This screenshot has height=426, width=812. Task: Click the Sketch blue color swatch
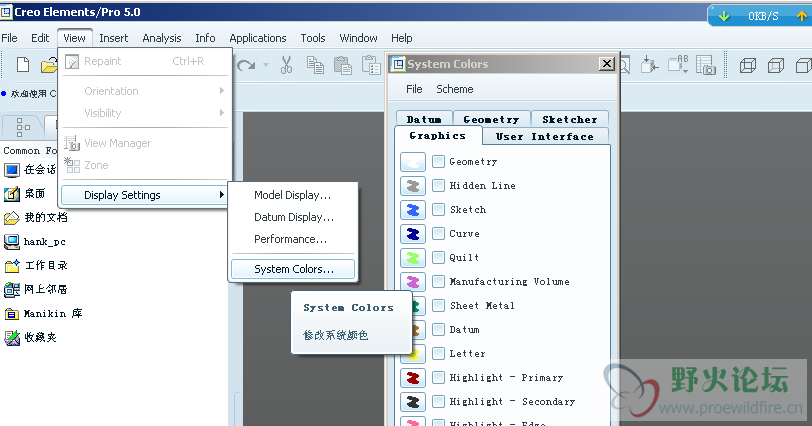point(413,210)
